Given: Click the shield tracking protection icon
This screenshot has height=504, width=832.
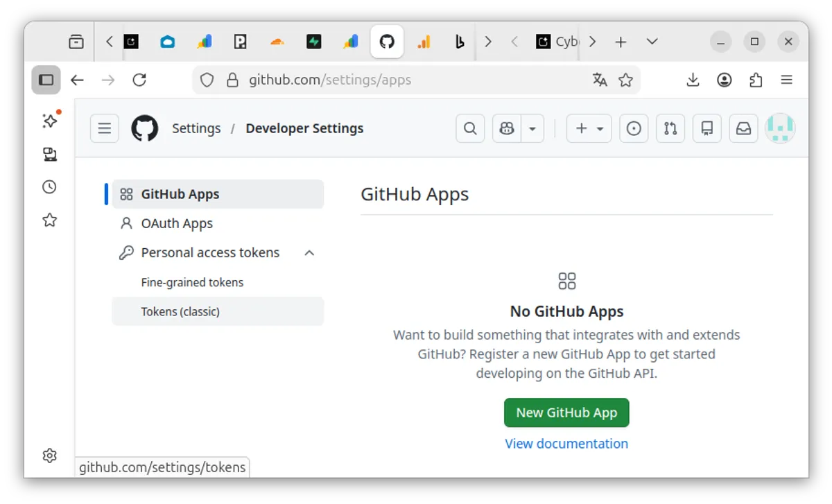Looking at the screenshot, I should coord(207,80).
